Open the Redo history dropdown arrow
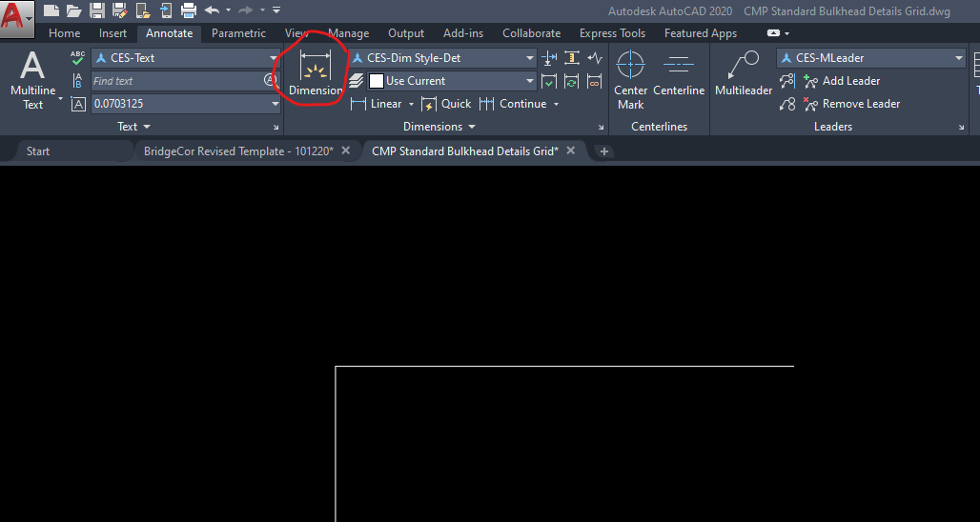Viewport: 980px width, 522px height. click(262, 10)
